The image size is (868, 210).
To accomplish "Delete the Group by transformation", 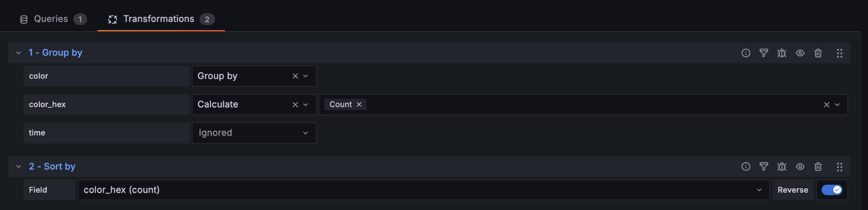I will point(818,53).
